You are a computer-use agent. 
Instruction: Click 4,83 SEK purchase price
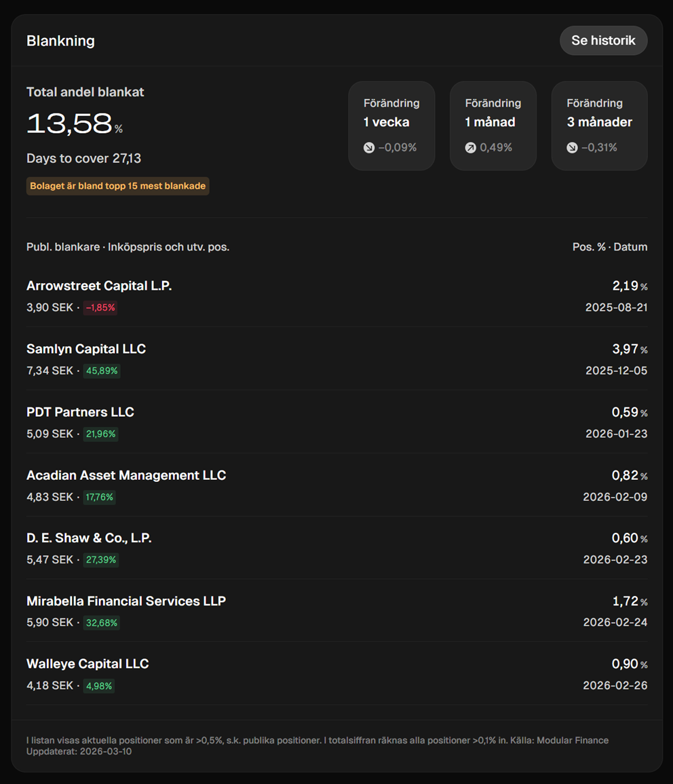pyautogui.click(x=50, y=498)
